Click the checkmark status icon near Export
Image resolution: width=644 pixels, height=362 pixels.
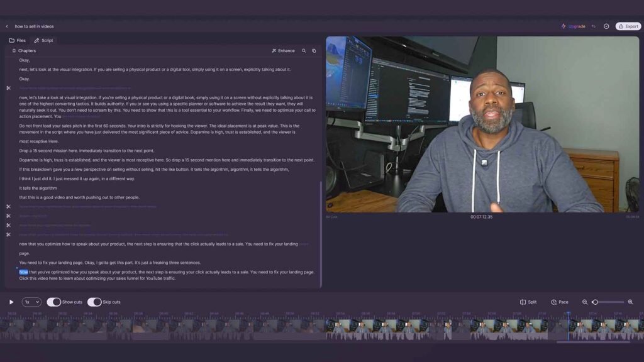606,26
